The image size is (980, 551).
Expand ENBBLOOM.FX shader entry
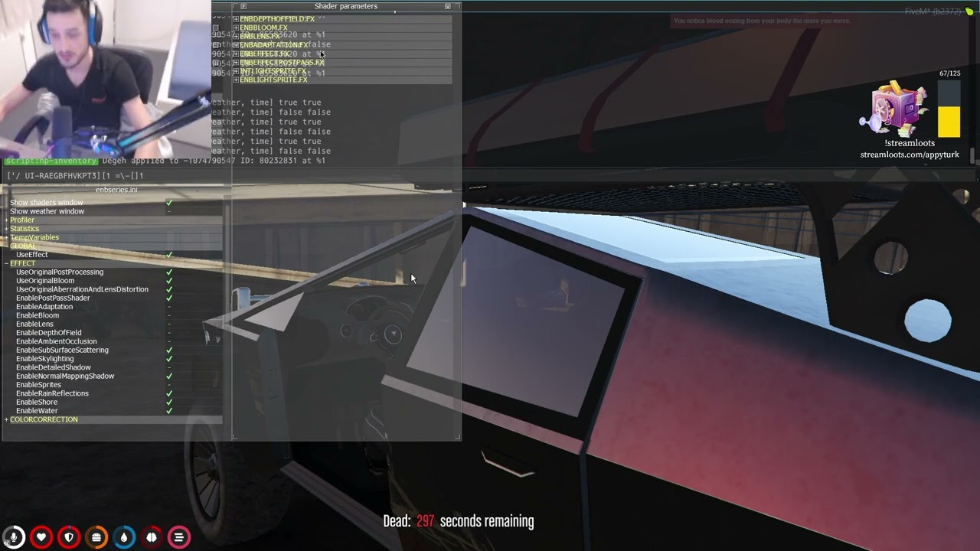click(x=236, y=28)
